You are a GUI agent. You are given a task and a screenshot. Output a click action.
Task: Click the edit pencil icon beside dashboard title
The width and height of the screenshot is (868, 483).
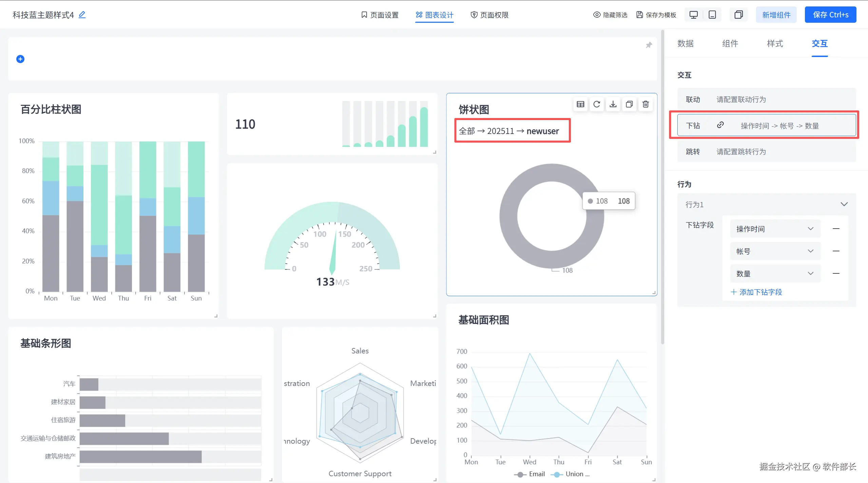coord(82,15)
